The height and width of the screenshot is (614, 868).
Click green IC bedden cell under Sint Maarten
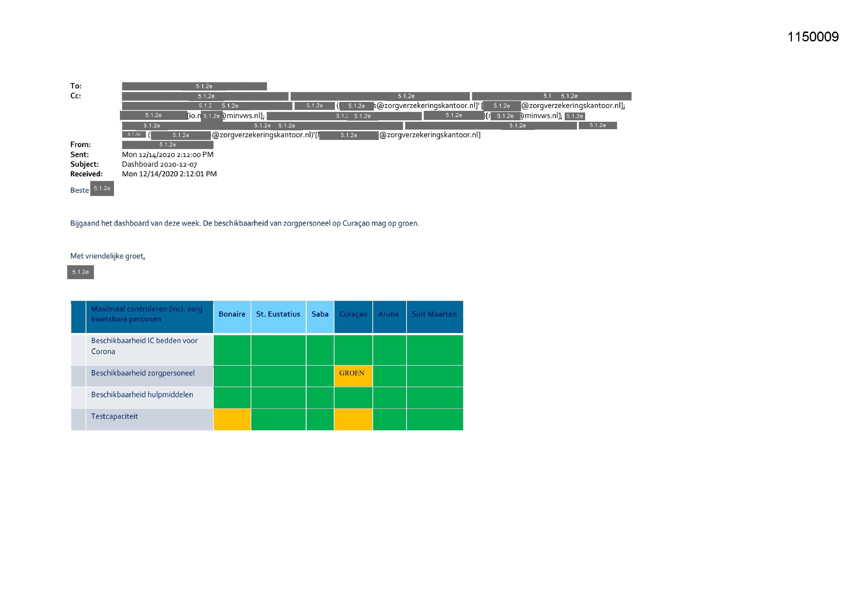coord(434,350)
